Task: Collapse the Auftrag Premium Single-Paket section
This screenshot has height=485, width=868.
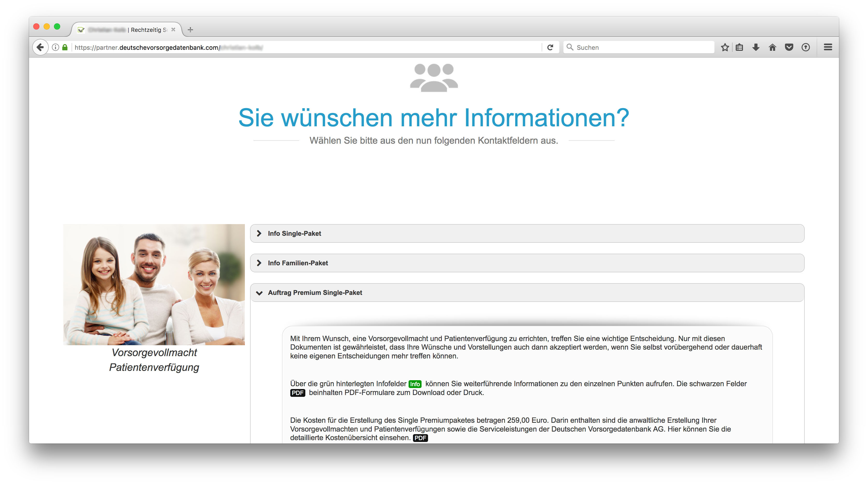Action: pos(527,293)
